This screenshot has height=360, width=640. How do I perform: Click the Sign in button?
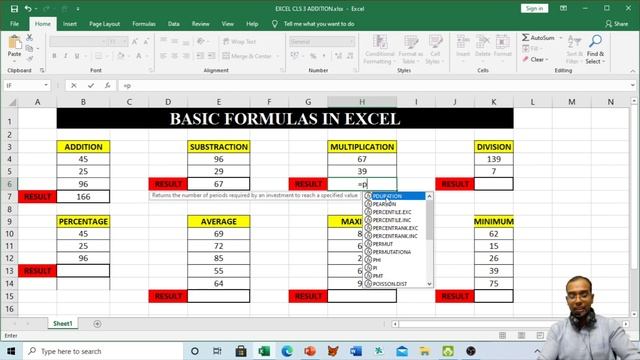pyautogui.click(x=534, y=9)
